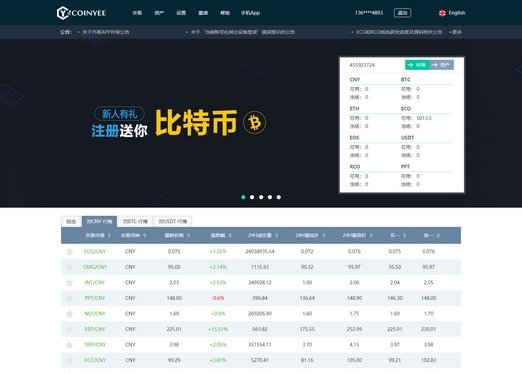Open the 资产 nav menu
The image size is (522, 373).
pos(159,13)
